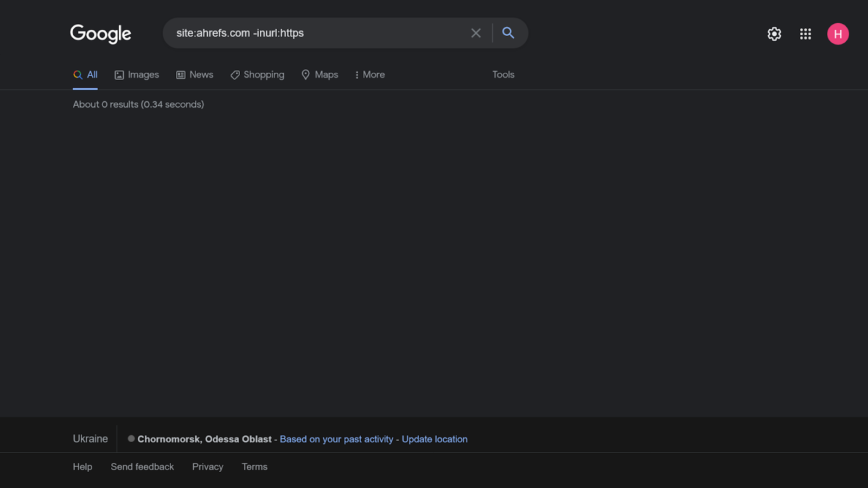Expand the More search categories menu
Viewport: 868px width, 488px height.
[x=370, y=75]
